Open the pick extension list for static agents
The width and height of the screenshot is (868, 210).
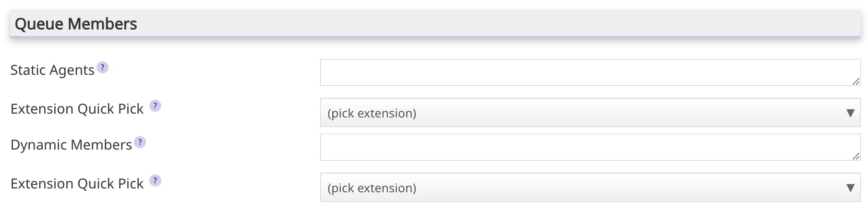[x=590, y=113]
